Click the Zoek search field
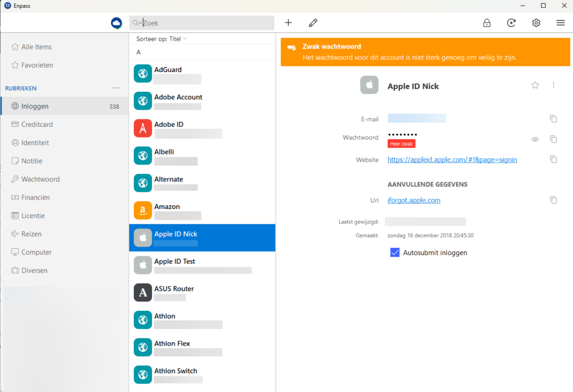The width and height of the screenshot is (573, 392). [207, 23]
